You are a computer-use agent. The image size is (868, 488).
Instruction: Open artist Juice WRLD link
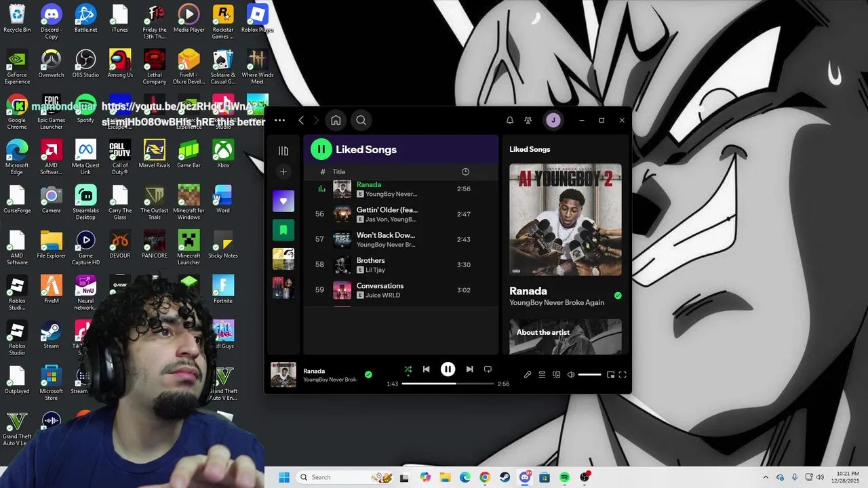tap(383, 296)
